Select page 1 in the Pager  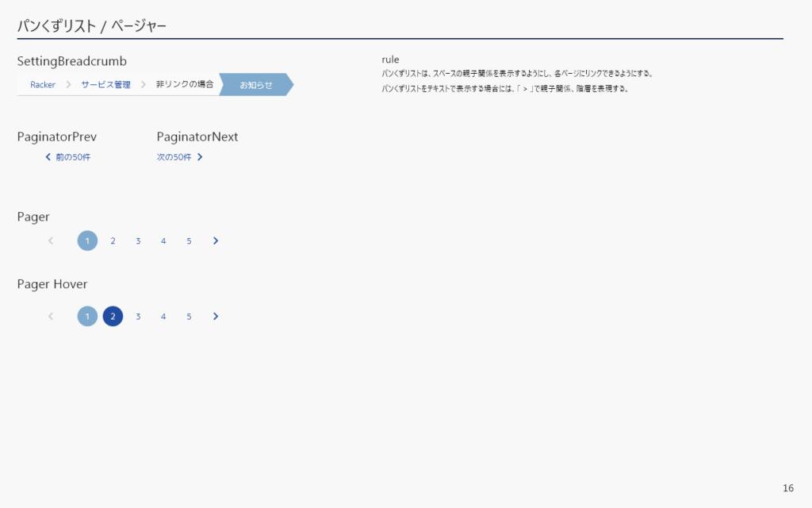(87, 241)
